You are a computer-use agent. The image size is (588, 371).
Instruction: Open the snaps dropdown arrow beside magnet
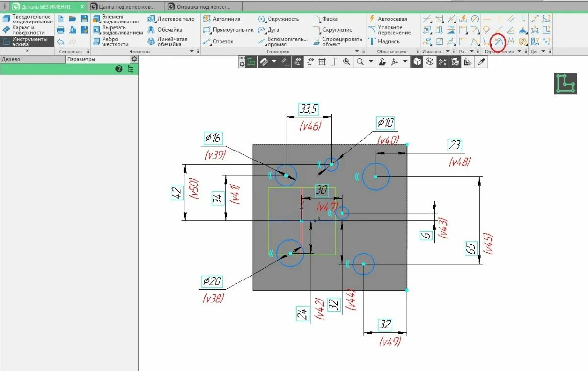click(x=274, y=62)
